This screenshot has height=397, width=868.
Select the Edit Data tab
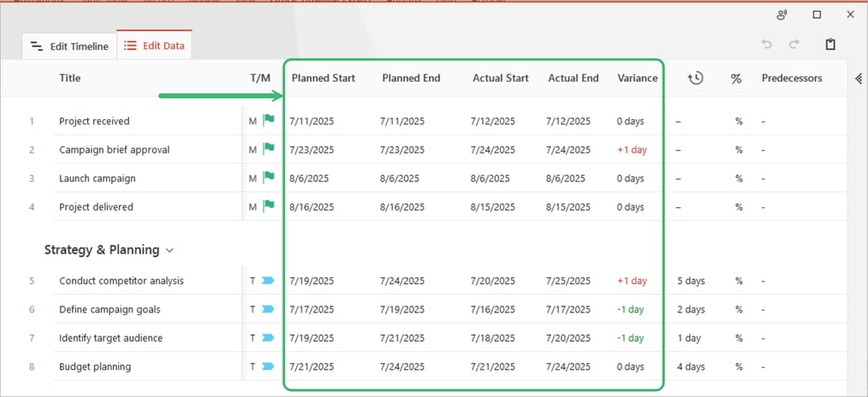[x=155, y=46]
